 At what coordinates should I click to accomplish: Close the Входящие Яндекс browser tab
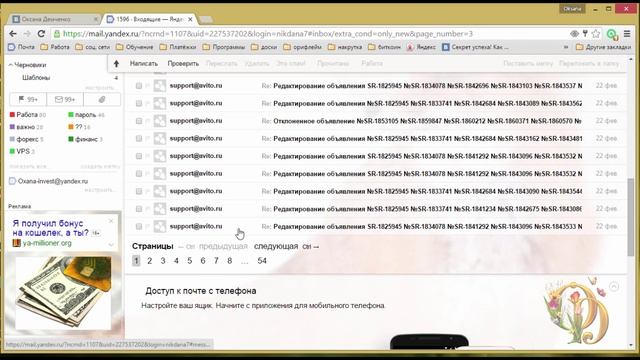tap(190, 19)
